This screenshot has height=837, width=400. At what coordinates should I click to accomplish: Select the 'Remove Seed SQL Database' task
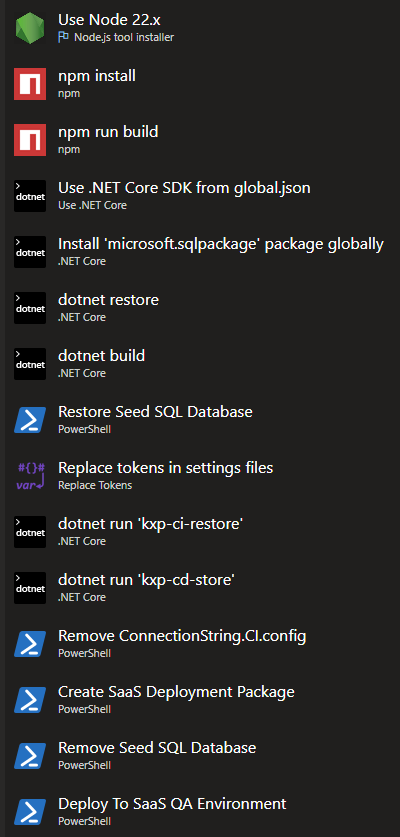(x=200, y=756)
